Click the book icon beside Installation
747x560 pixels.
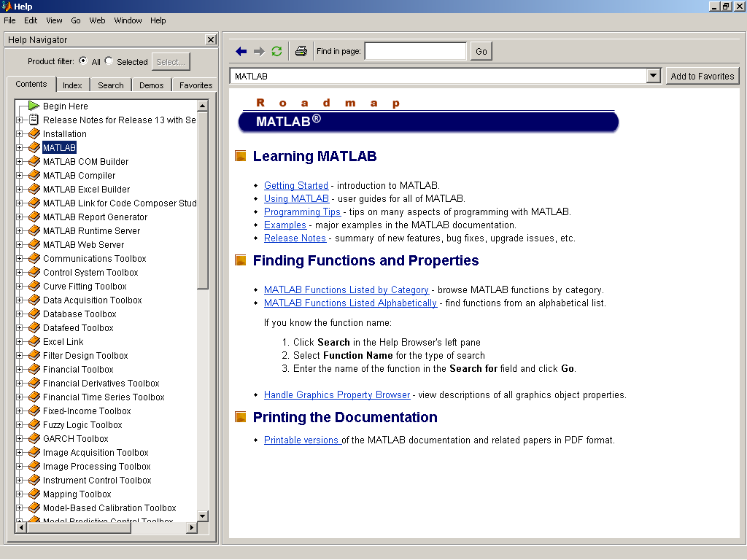pyautogui.click(x=34, y=133)
